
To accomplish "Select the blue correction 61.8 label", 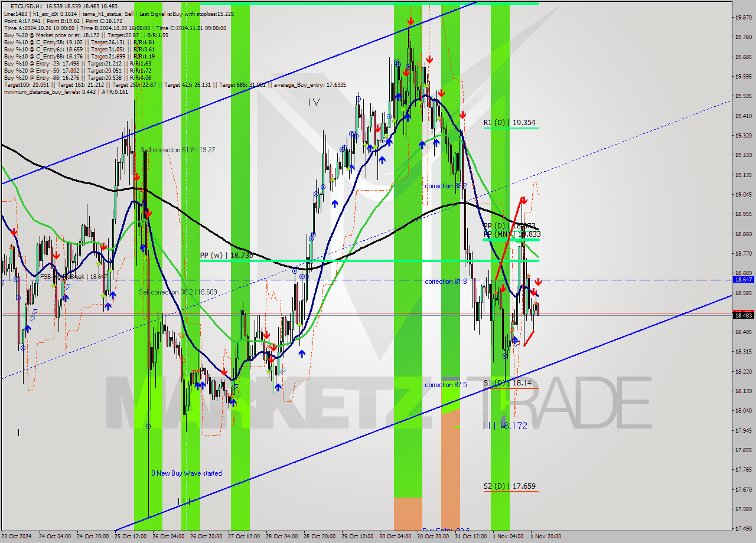I will (x=446, y=282).
